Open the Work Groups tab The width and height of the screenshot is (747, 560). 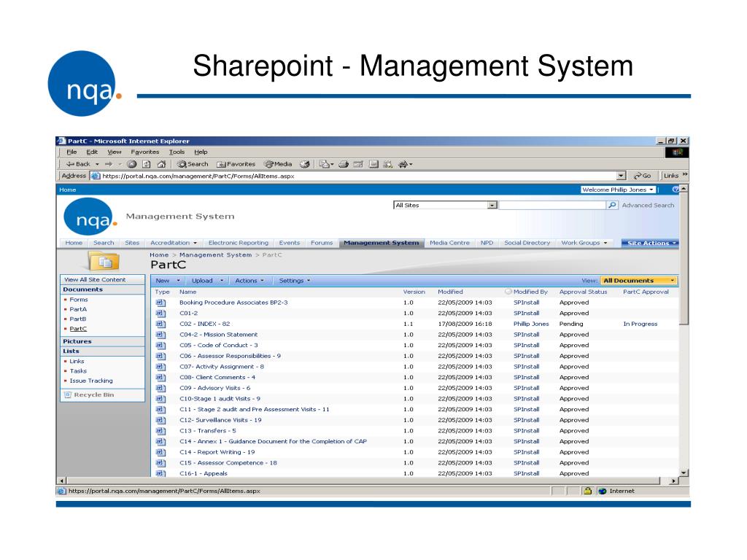pos(584,243)
